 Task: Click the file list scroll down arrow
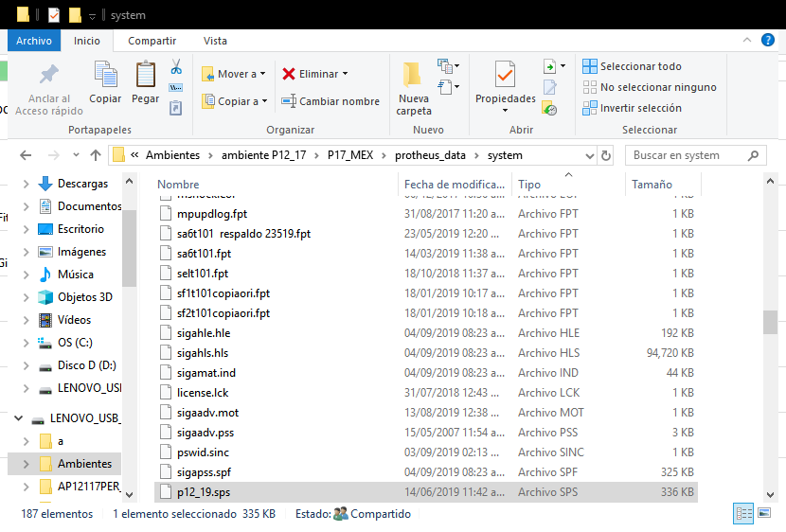[770, 495]
